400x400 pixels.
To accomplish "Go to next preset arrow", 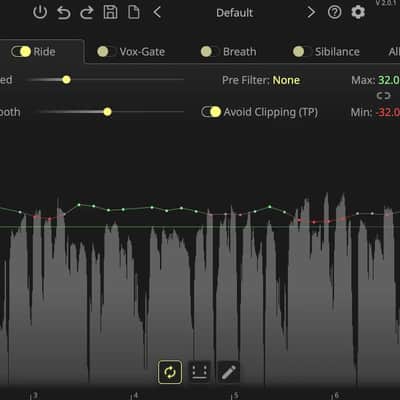I will pos(311,13).
